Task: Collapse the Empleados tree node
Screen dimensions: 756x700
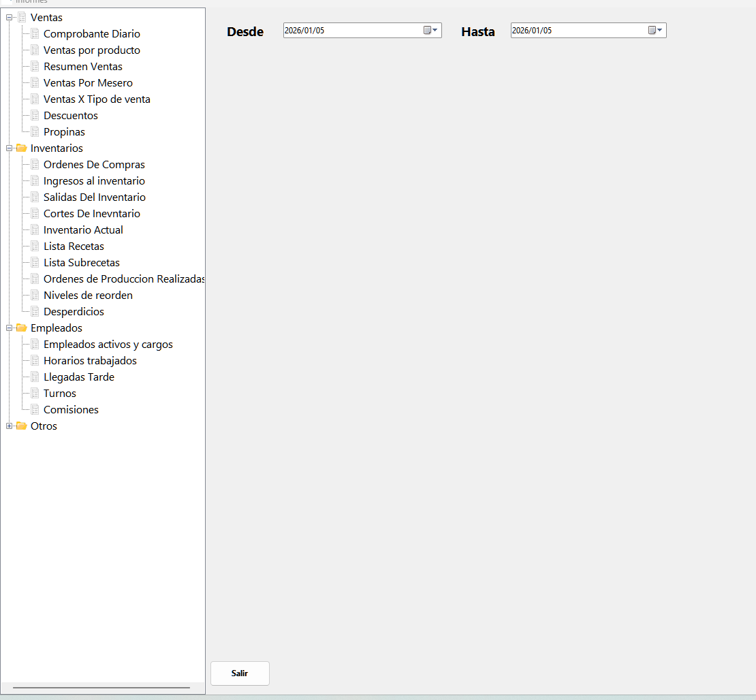Action: [9, 328]
